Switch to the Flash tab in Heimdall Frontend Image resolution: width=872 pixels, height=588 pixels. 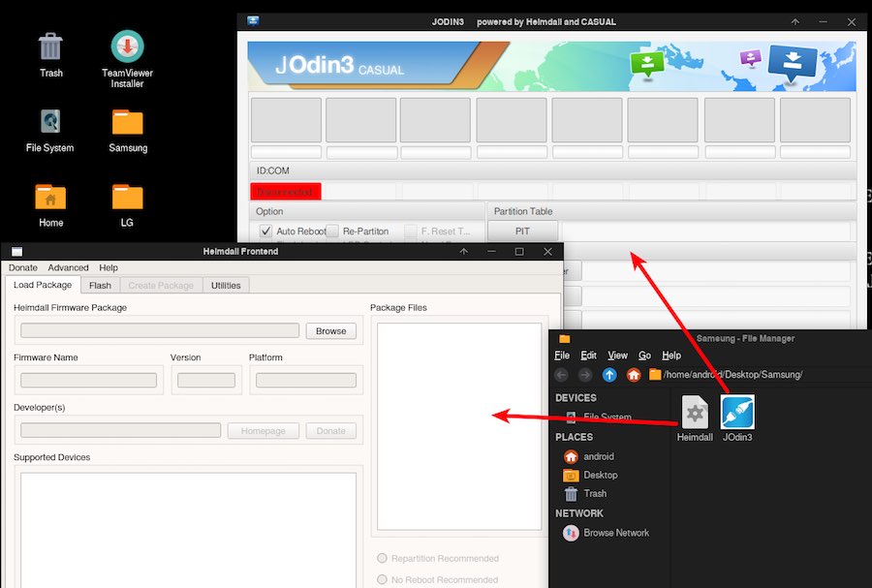100,285
